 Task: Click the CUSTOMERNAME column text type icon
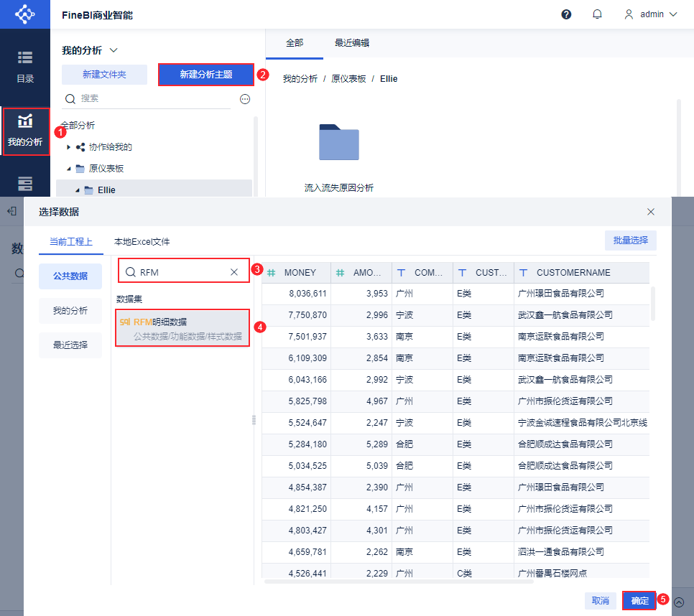[523, 273]
